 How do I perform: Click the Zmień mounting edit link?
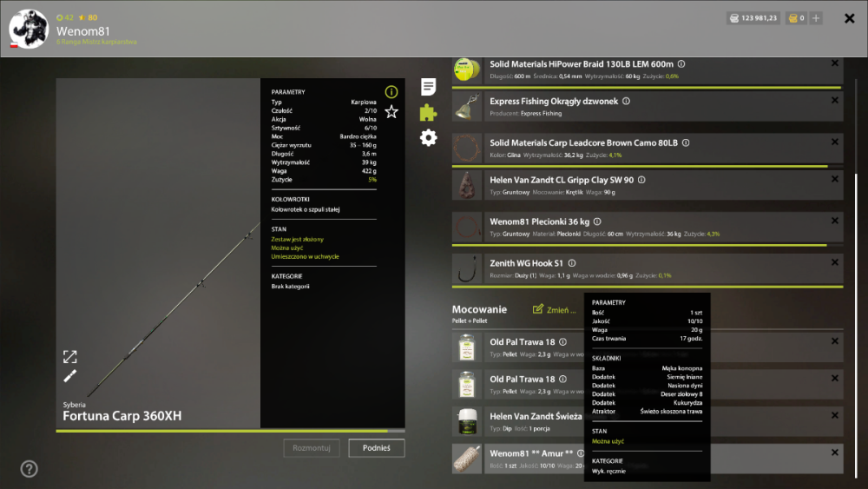554,309
